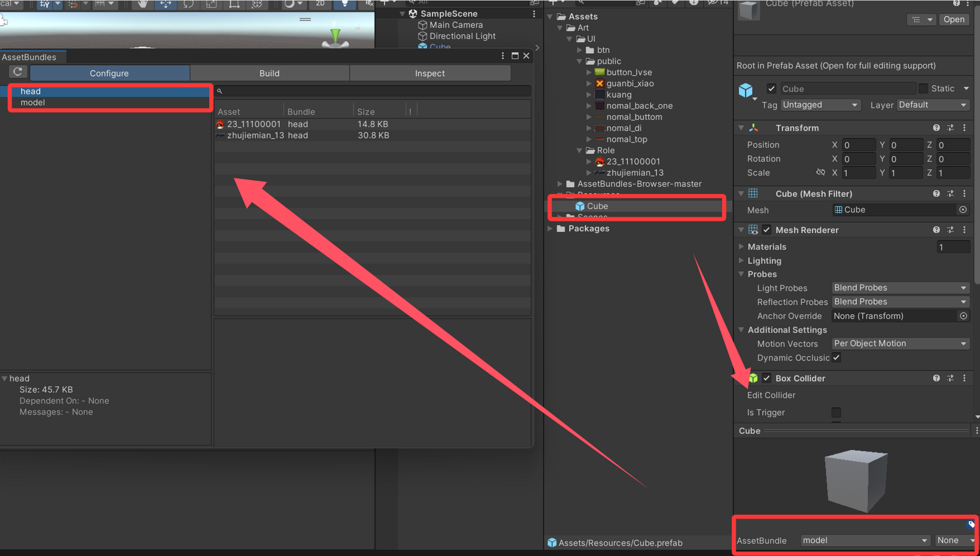
Task: Switch to the Build tab
Action: pyautogui.click(x=269, y=73)
